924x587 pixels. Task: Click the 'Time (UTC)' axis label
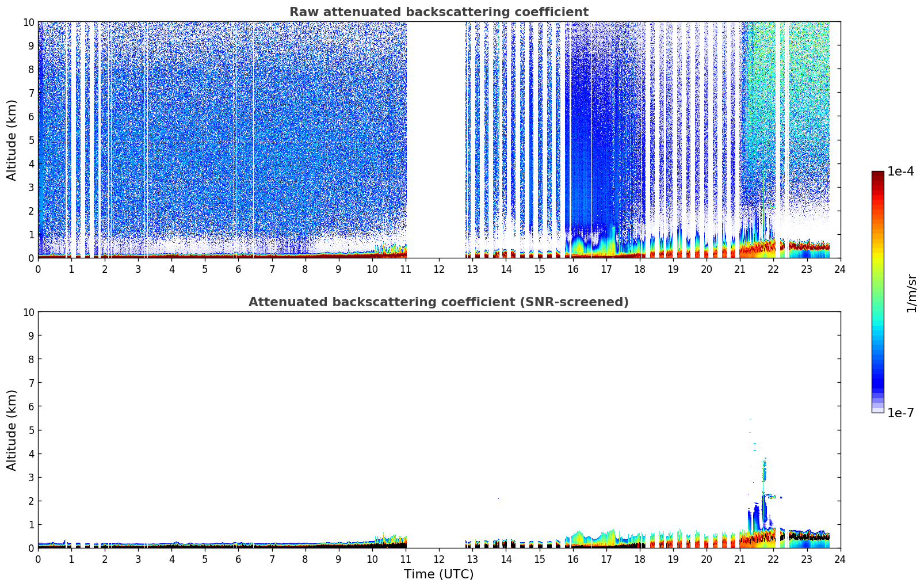(438, 574)
